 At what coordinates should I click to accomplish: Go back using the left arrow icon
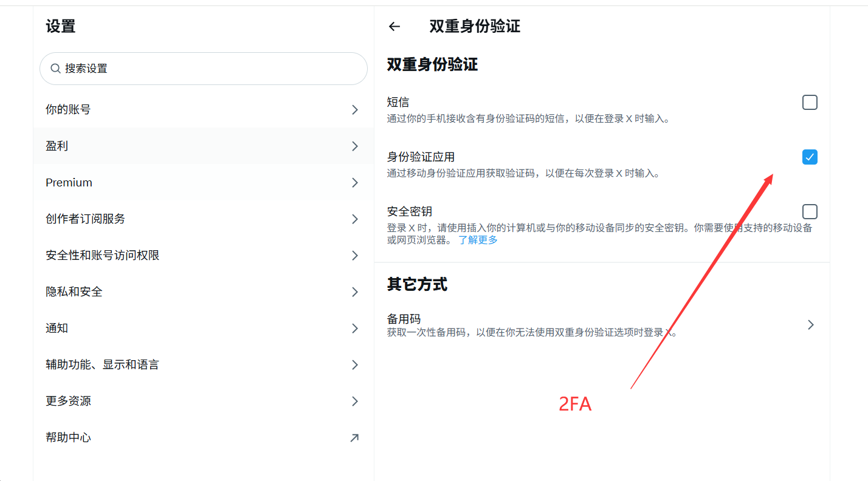click(394, 26)
